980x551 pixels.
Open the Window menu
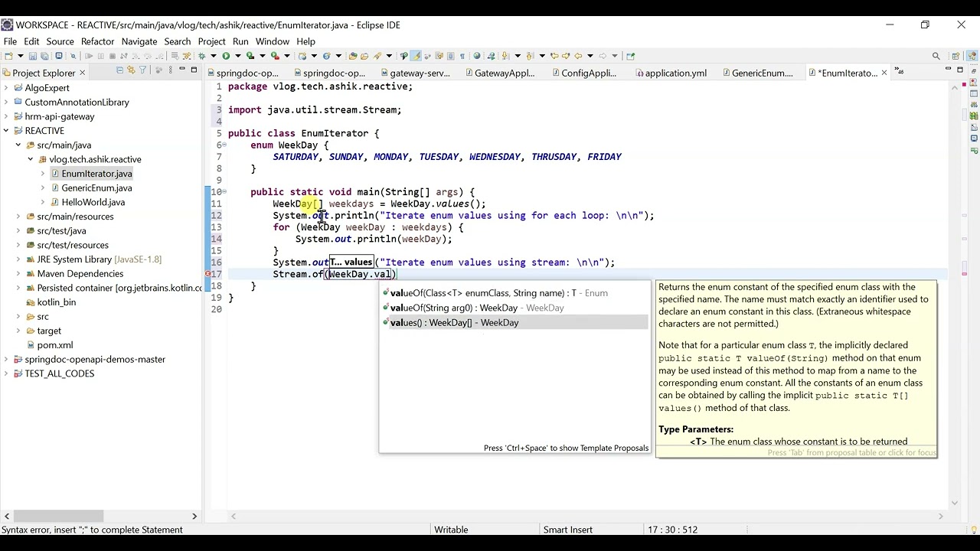[x=272, y=41]
